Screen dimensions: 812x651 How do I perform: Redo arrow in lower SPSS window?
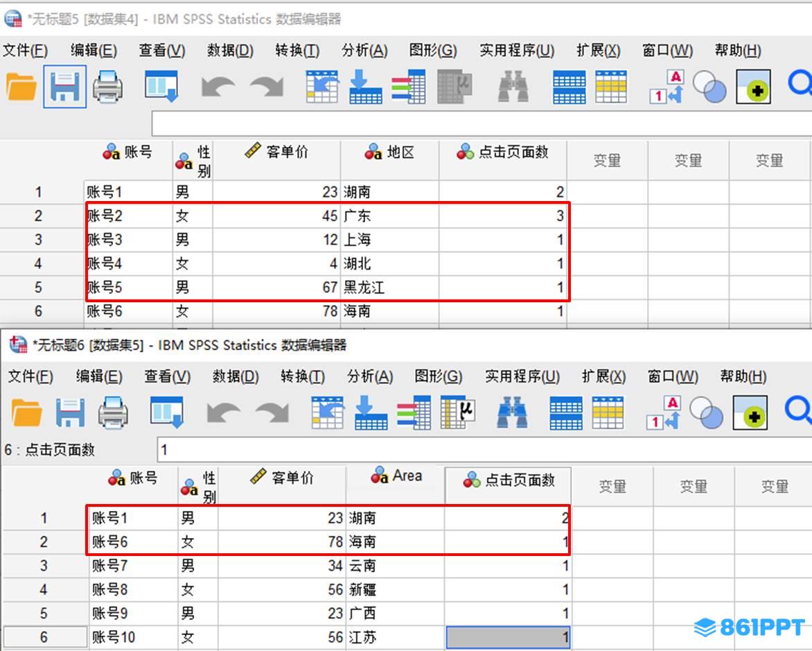[272, 413]
